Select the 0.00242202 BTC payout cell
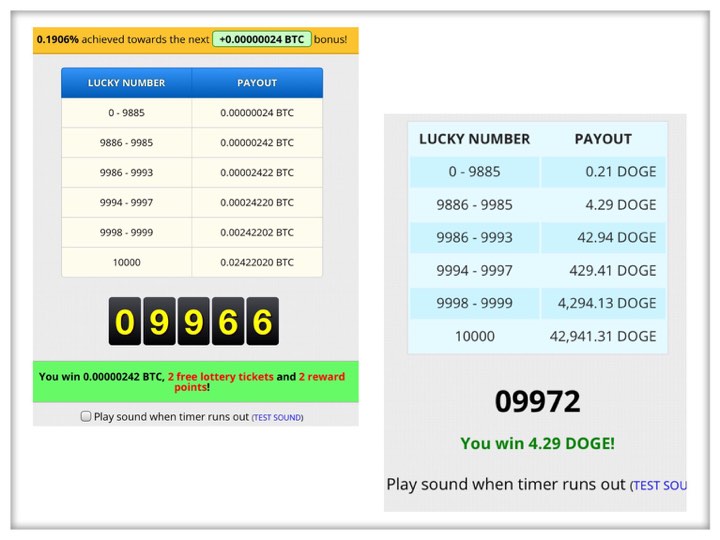Image resolution: width=720 pixels, height=540 pixels. click(x=257, y=232)
